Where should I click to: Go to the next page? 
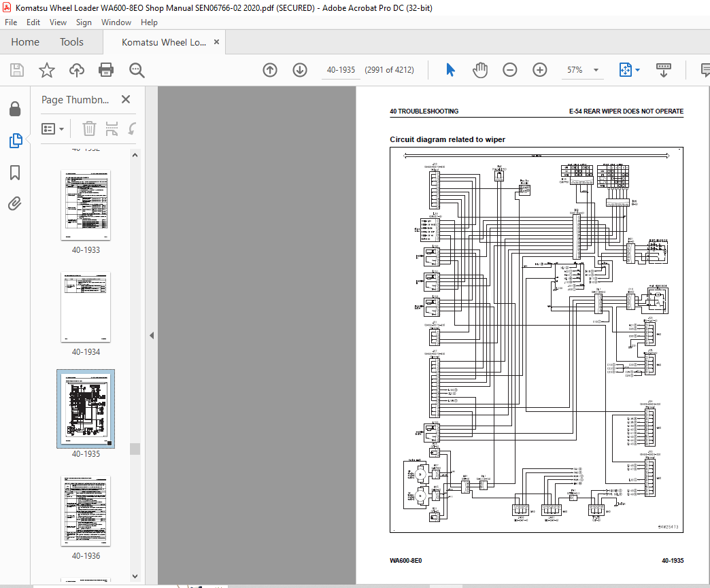(x=300, y=70)
